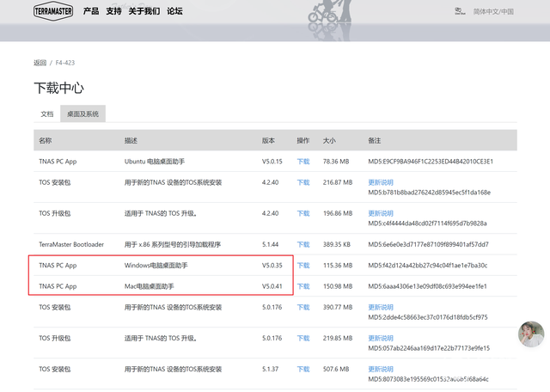Open the 论坛 menu item
Screen dimensions: 550x392
pyautogui.click(x=174, y=11)
